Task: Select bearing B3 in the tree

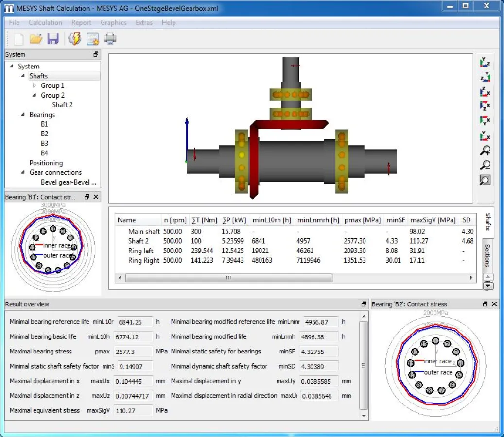Action: pos(44,143)
